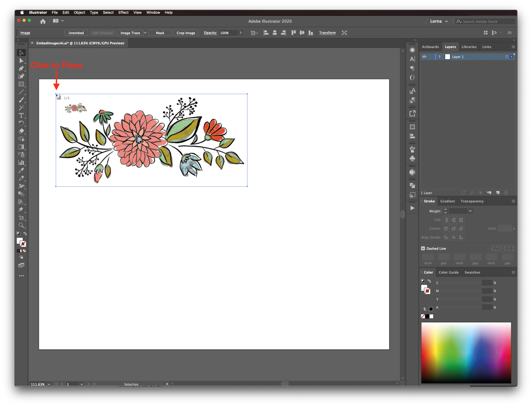Click the Opacity label link
Viewport: 532px width, 406px height.
pyautogui.click(x=210, y=33)
